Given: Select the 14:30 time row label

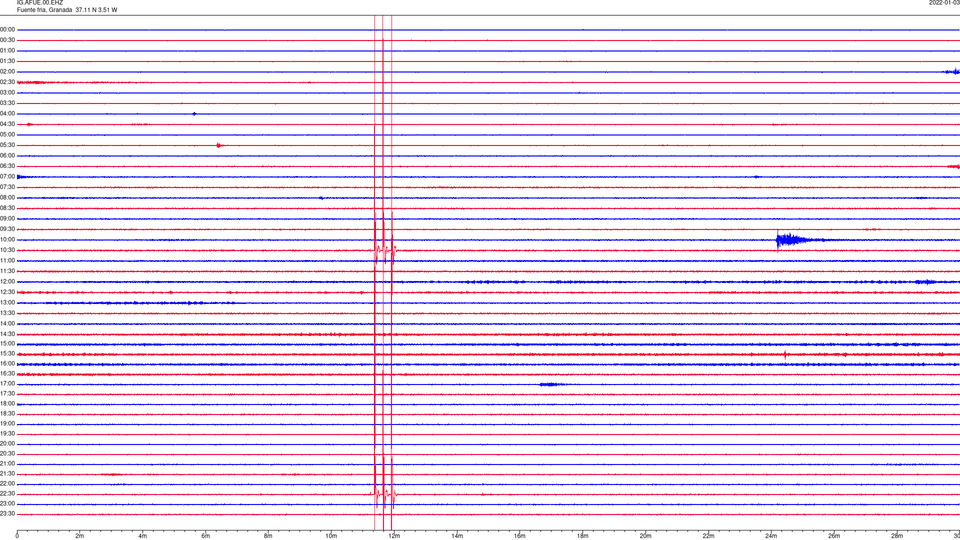Looking at the screenshot, I should click(8, 334).
